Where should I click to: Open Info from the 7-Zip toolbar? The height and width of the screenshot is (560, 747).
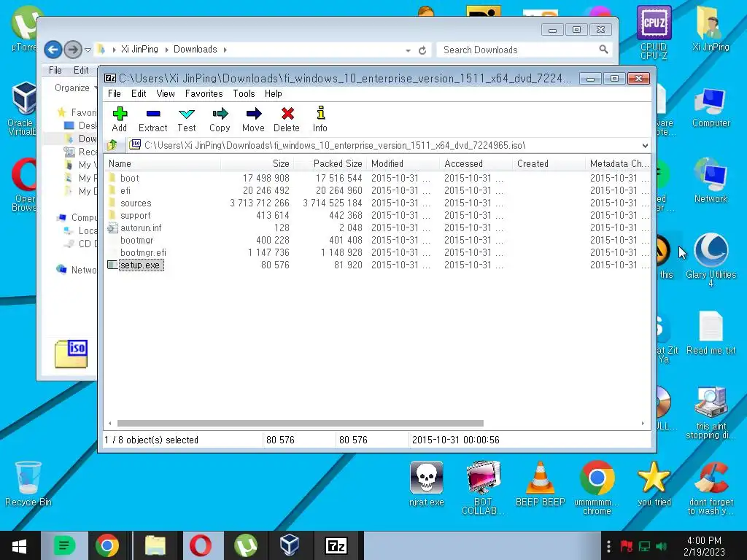pyautogui.click(x=320, y=119)
